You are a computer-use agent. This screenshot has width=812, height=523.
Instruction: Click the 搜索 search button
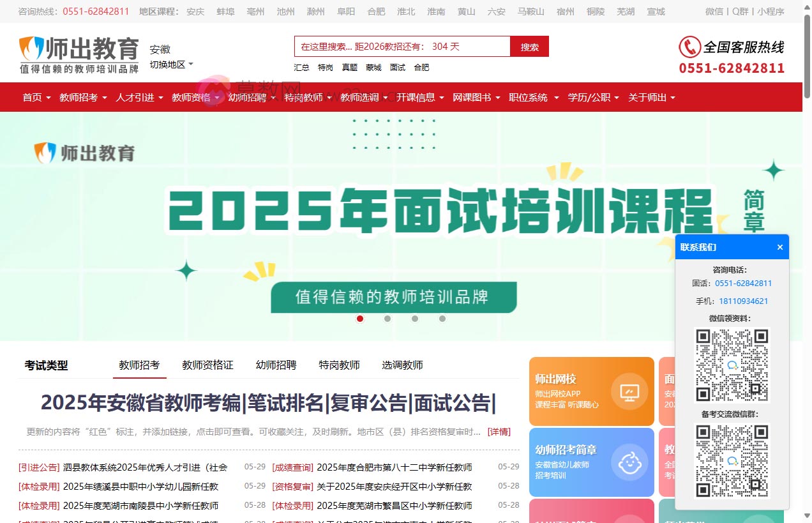pyautogui.click(x=529, y=46)
